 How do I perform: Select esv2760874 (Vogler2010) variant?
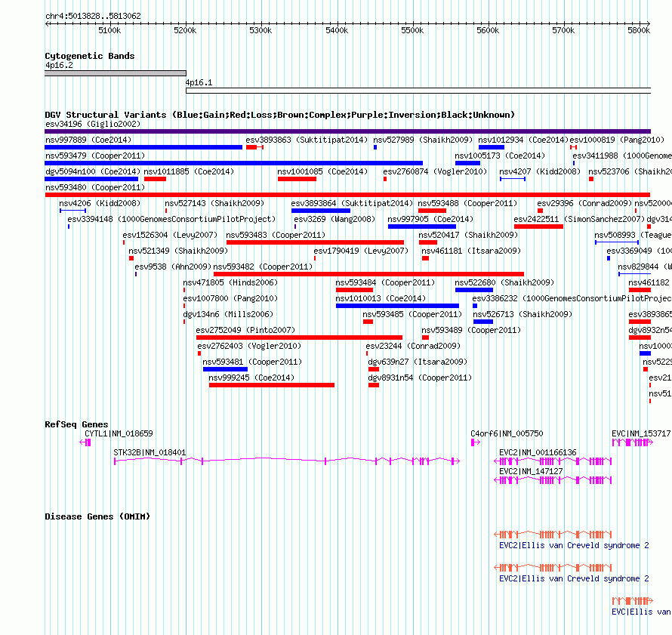pyautogui.click(x=435, y=171)
